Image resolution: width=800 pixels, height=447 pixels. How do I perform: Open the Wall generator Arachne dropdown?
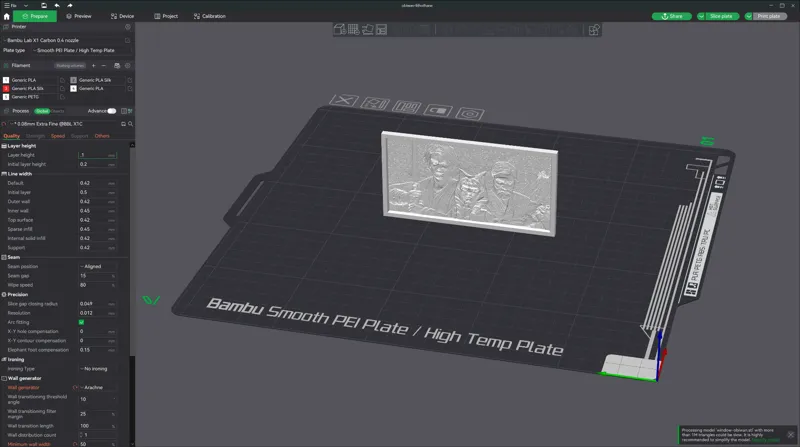tap(97, 388)
